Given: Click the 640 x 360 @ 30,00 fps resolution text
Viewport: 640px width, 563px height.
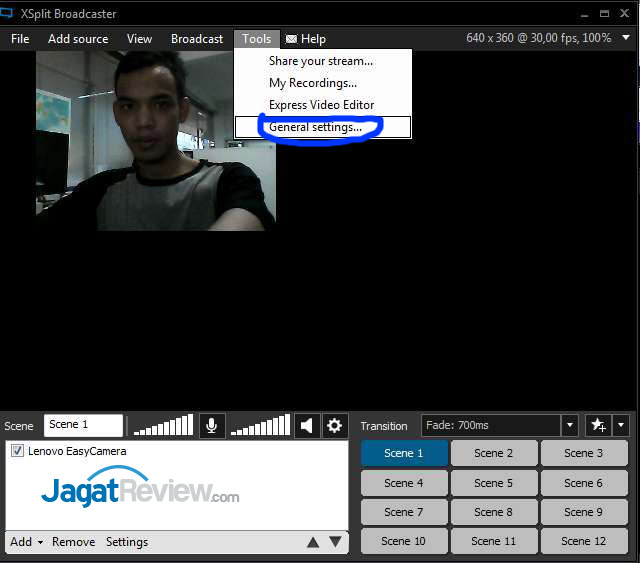Looking at the screenshot, I should 538,38.
